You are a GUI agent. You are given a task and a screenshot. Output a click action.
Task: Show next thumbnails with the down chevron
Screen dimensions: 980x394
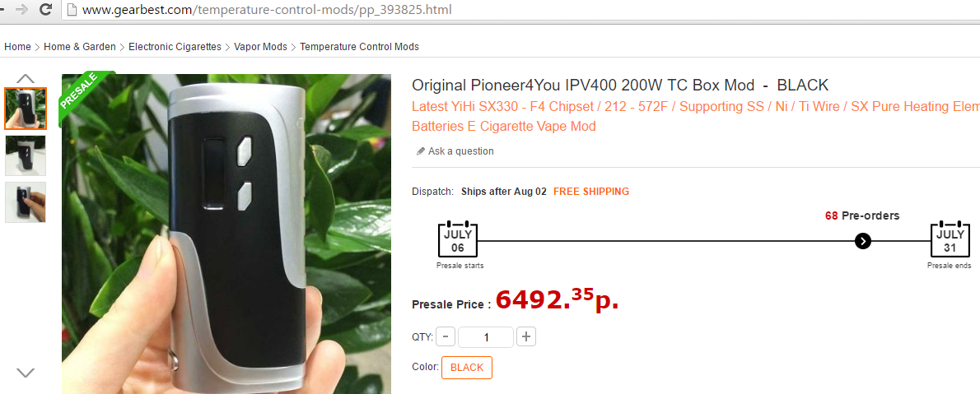click(x=25, y=373)
